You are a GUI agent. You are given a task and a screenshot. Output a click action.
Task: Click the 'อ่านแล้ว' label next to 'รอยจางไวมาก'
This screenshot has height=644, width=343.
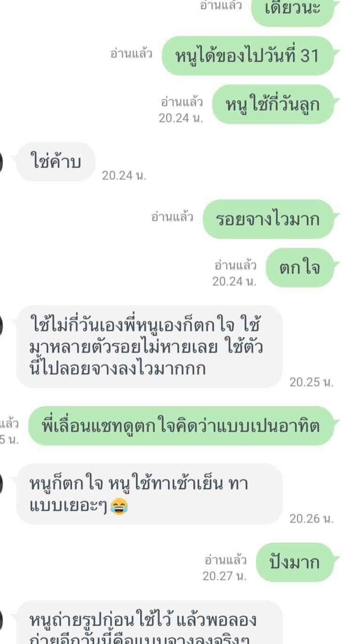[x=172, y=217]
